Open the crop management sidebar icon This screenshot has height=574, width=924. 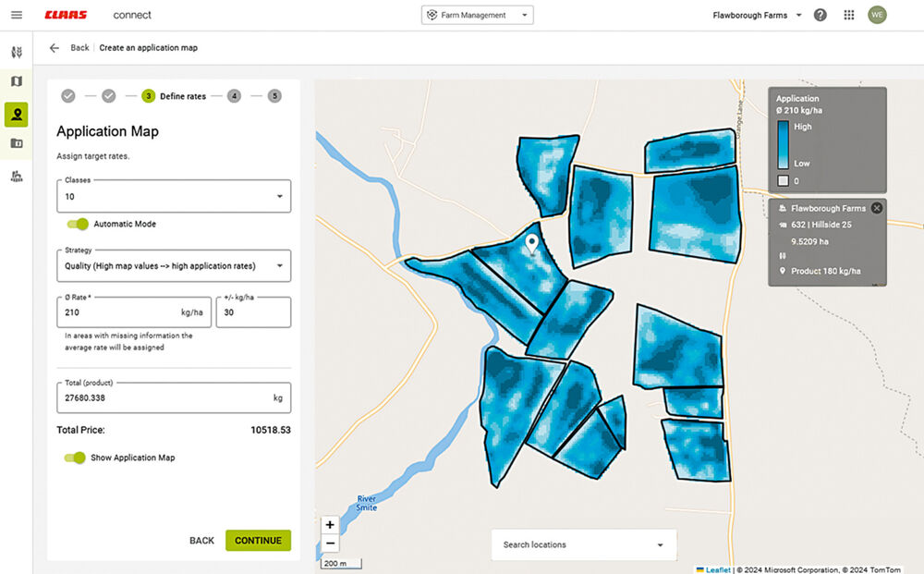[17, 52]
